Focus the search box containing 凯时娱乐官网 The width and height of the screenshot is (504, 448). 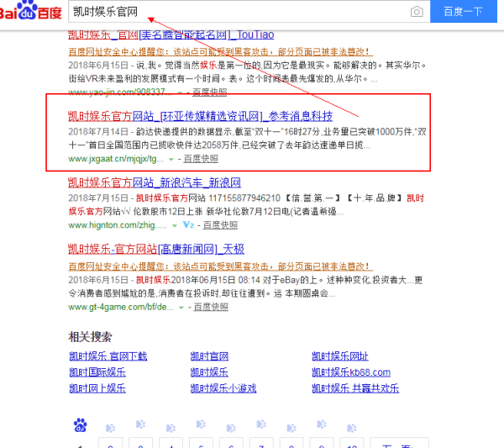[249, 12]
